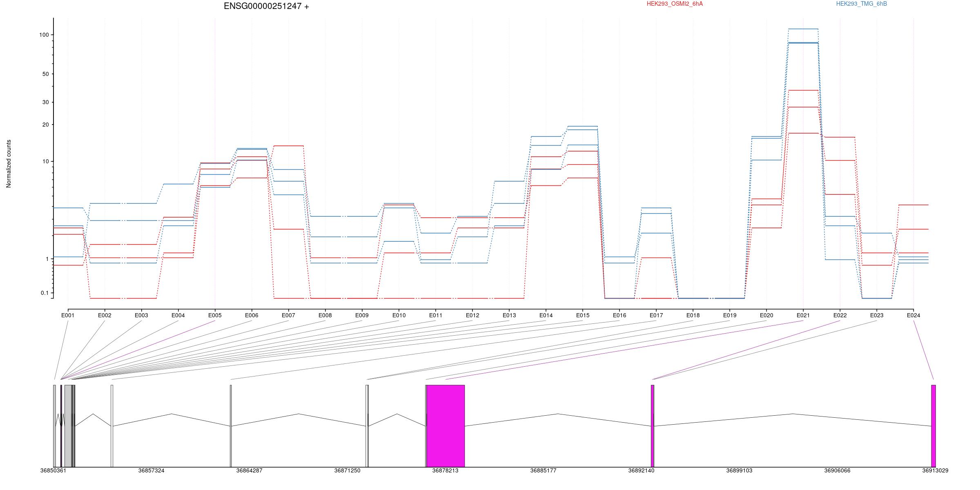
Task: Click the E019 exon label
Action: [x=730, y=315]
